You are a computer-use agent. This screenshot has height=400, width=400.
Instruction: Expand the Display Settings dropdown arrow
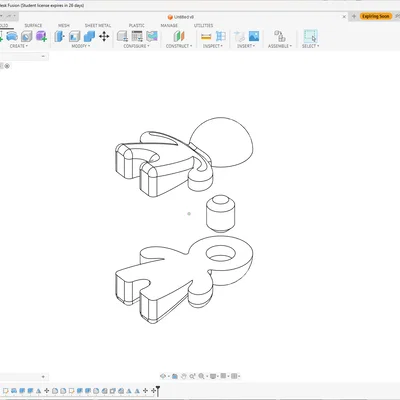[218, 376]
